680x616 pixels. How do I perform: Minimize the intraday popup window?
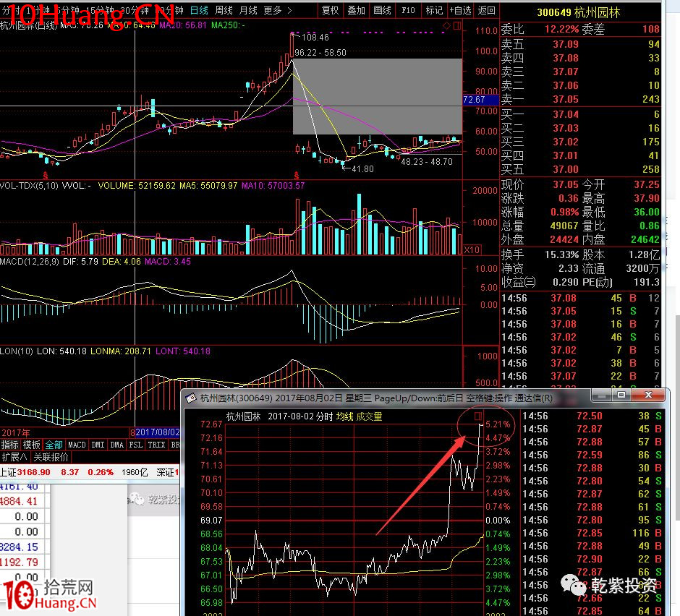tap(601, 395)
